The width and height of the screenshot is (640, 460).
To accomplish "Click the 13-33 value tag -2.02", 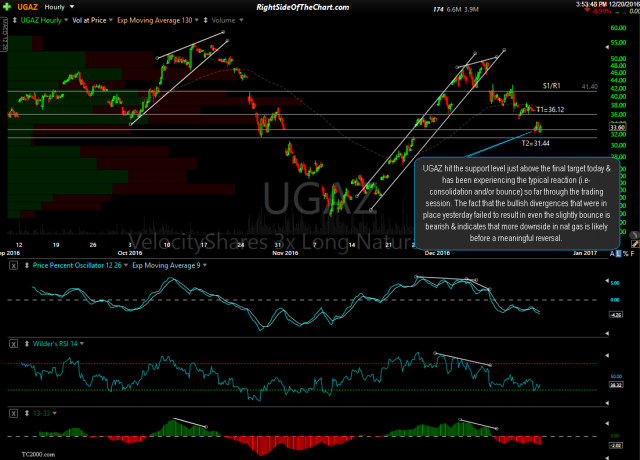I will (x=616, y=445).
